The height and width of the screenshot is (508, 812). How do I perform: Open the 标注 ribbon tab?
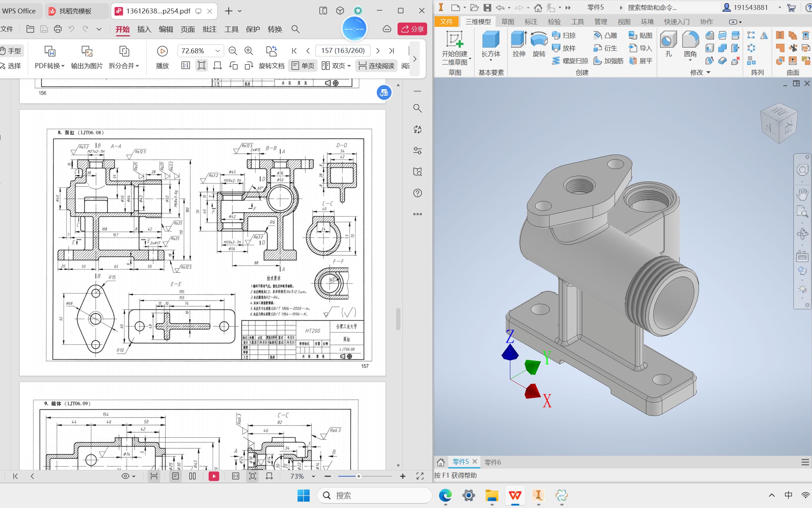coord(531,22)
